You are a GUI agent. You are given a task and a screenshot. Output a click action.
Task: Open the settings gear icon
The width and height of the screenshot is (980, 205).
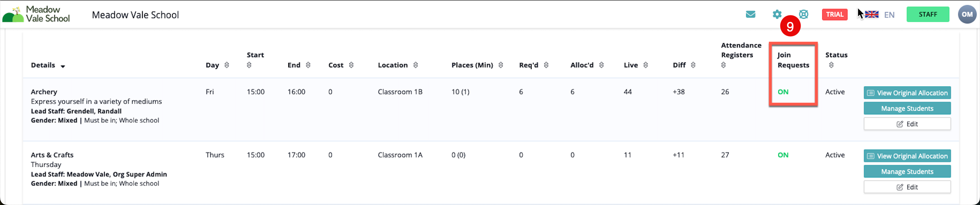coord(777,14)
